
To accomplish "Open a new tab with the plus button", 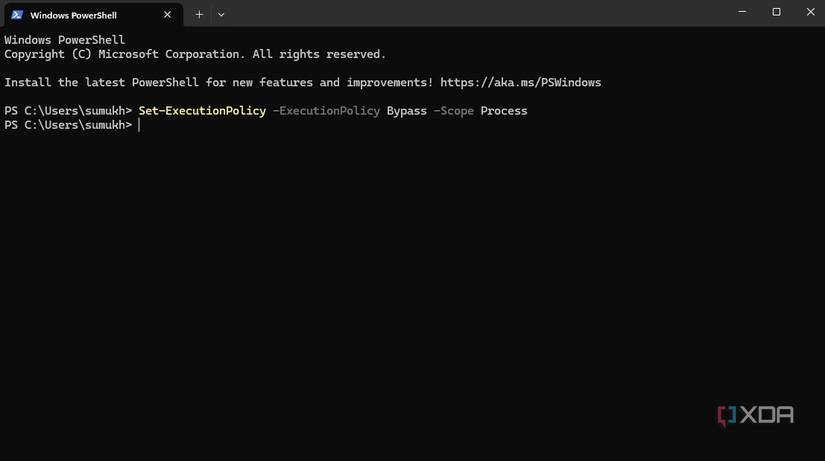I will coord(199,14).
